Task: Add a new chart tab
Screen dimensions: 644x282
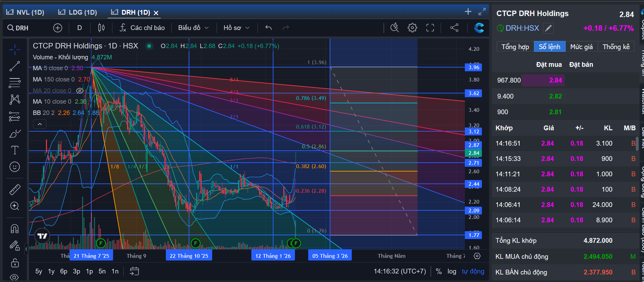Action: 468,12
